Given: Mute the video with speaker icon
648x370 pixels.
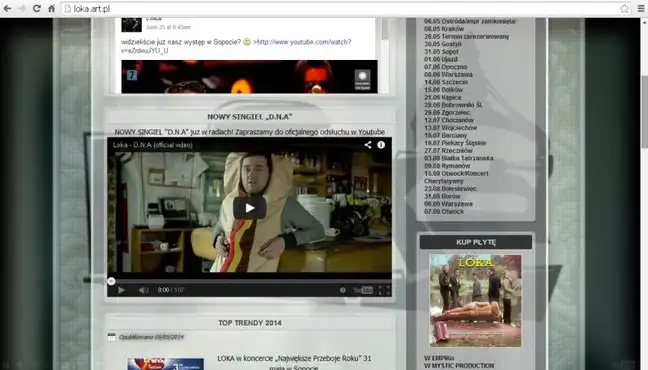Looking at the screenshot, I should click(143, 290).
